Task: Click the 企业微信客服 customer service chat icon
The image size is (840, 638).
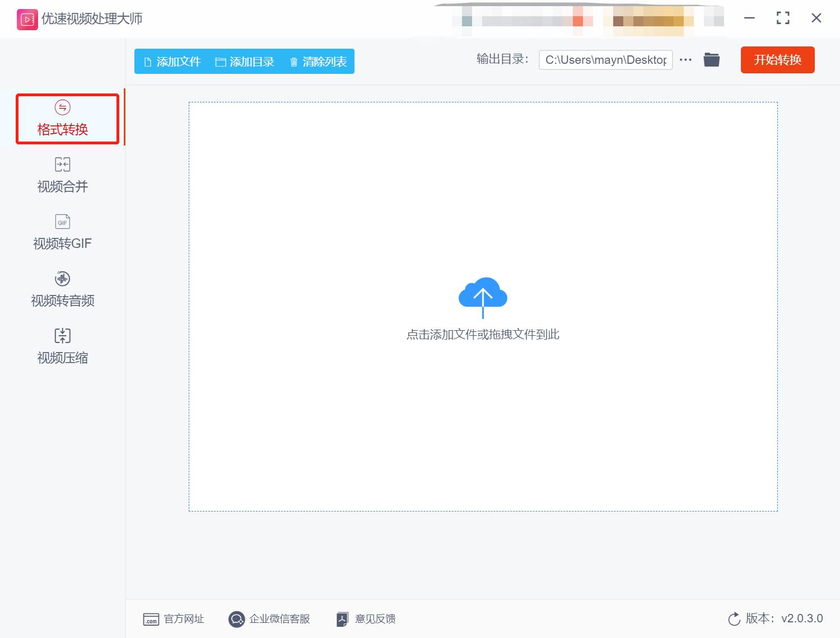Action: coord(236,619)
